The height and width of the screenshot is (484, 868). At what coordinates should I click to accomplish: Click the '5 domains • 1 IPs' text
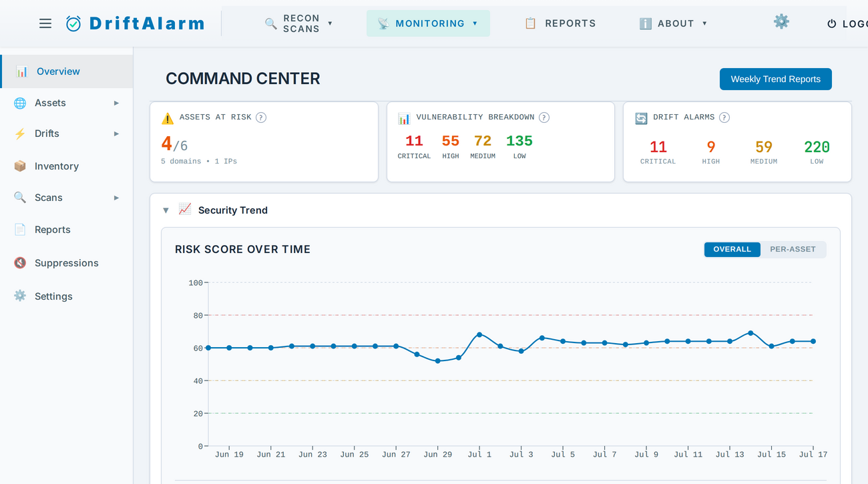coord(199,162)
